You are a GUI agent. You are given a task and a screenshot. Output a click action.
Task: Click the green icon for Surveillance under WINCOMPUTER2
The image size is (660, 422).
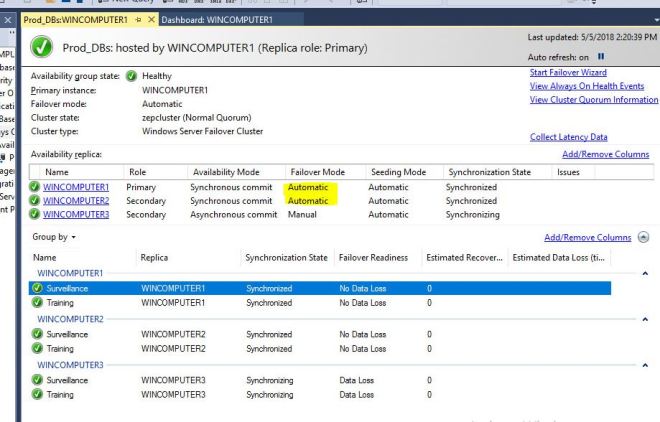37,335
